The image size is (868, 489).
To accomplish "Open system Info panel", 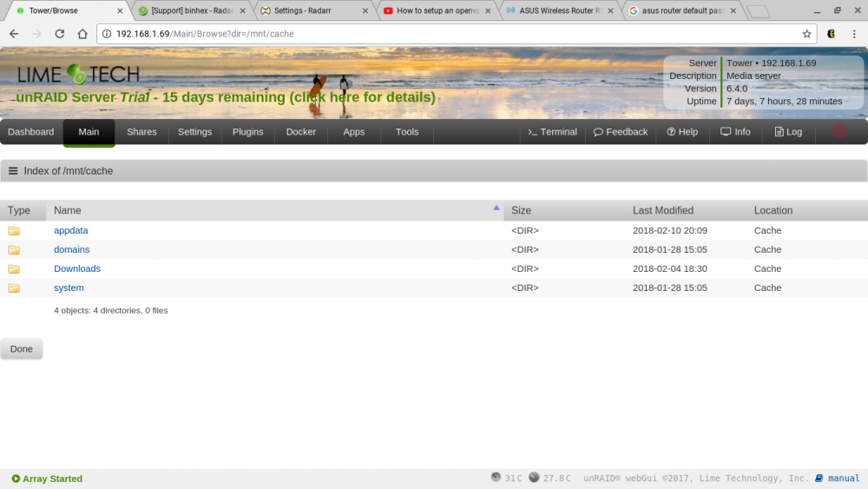I will 736,132.
